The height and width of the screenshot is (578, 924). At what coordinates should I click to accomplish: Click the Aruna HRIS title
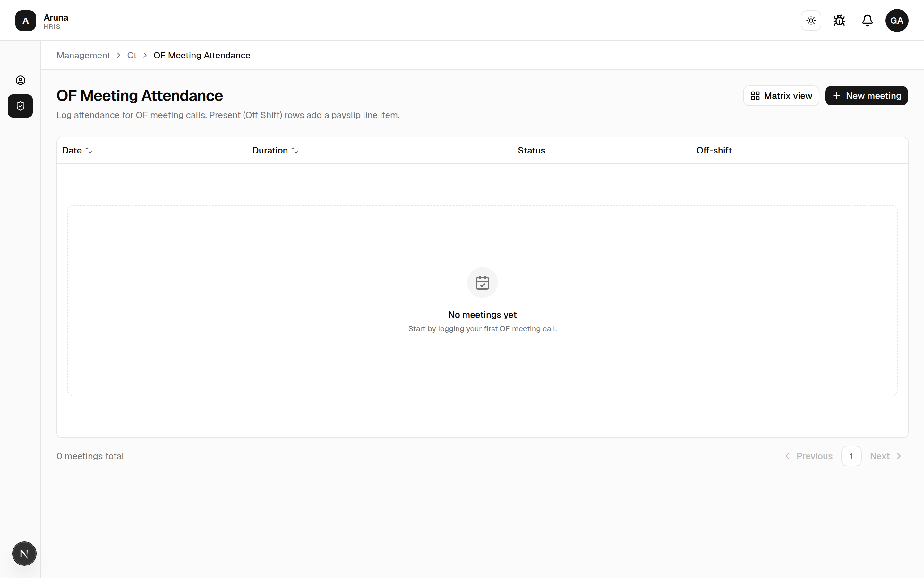(x=56, y=22)
